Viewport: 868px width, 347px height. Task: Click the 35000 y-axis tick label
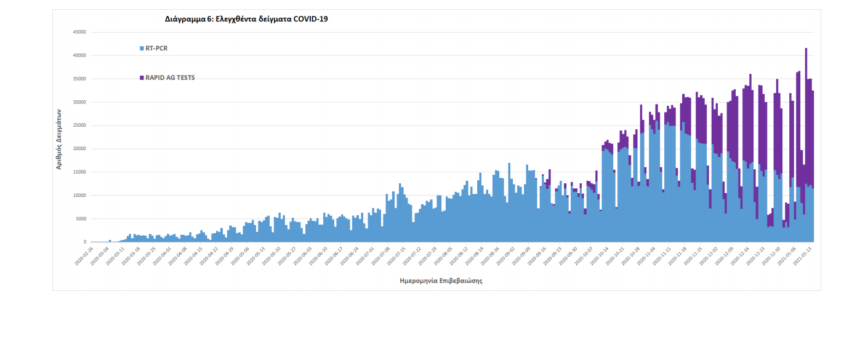point(79,79)
